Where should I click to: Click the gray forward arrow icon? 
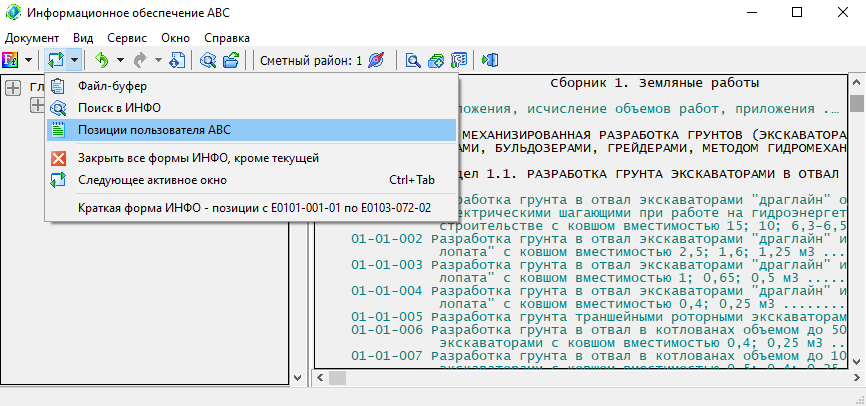tap(140, 60)
